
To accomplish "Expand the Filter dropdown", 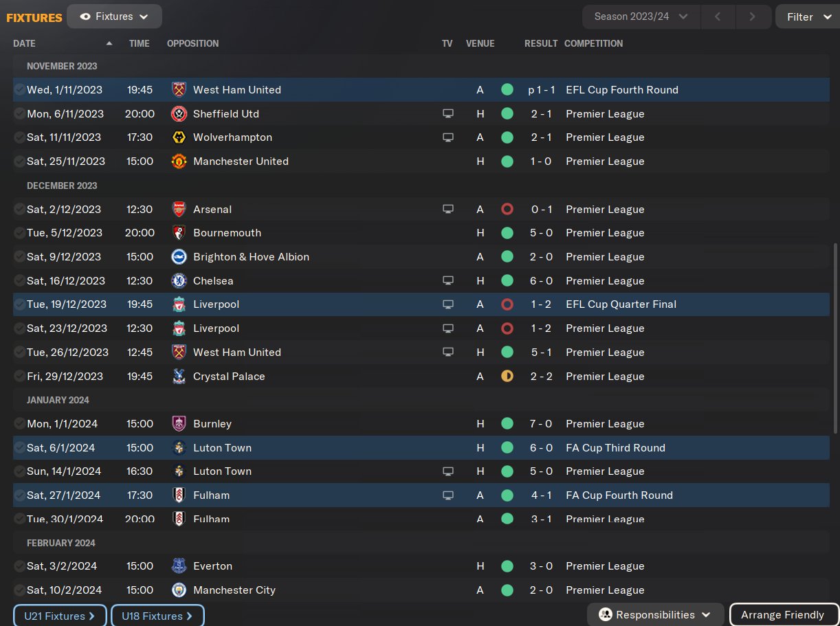I will (x=808, y=16).
